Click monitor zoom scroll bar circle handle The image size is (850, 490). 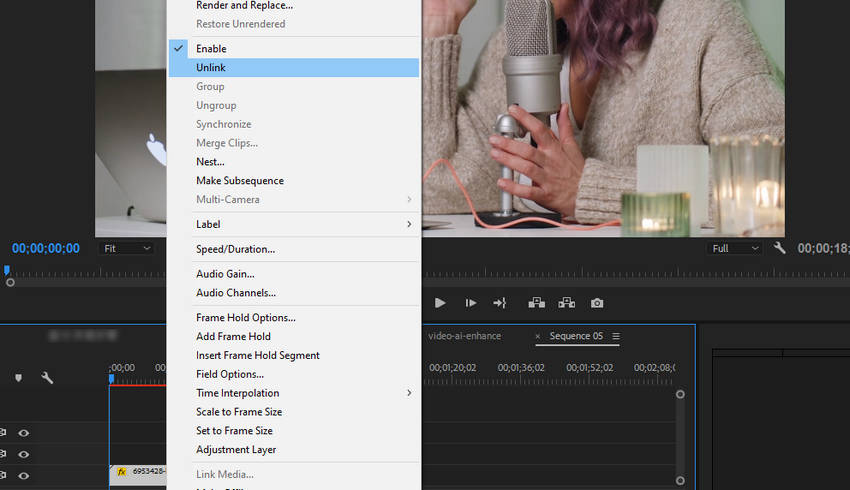[10, 282]
